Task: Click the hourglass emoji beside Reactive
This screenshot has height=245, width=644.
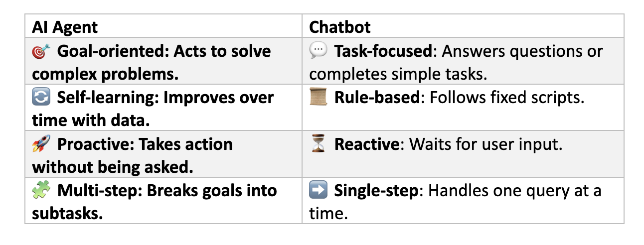Action: [318, 144]
